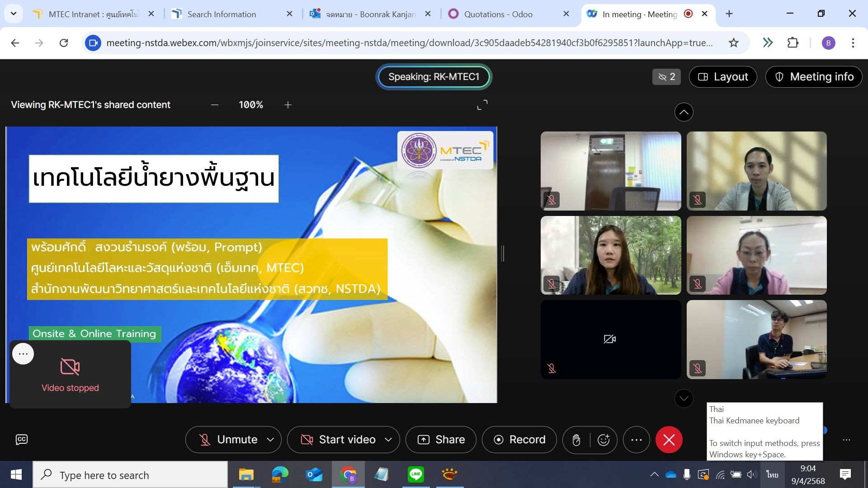Viewport: 868px width, 488px height.
Task: Click muted mic icon on white jacket man
Action: (x=698, y=199)
